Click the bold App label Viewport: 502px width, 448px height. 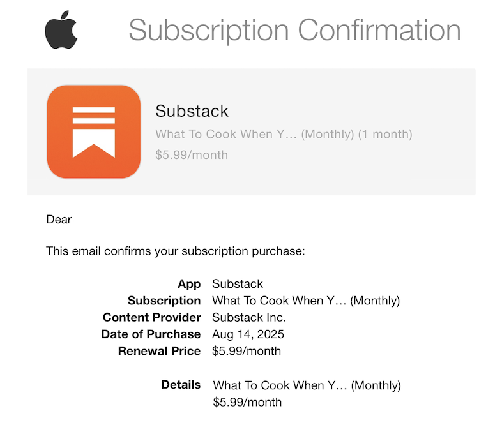coord(189,284)
